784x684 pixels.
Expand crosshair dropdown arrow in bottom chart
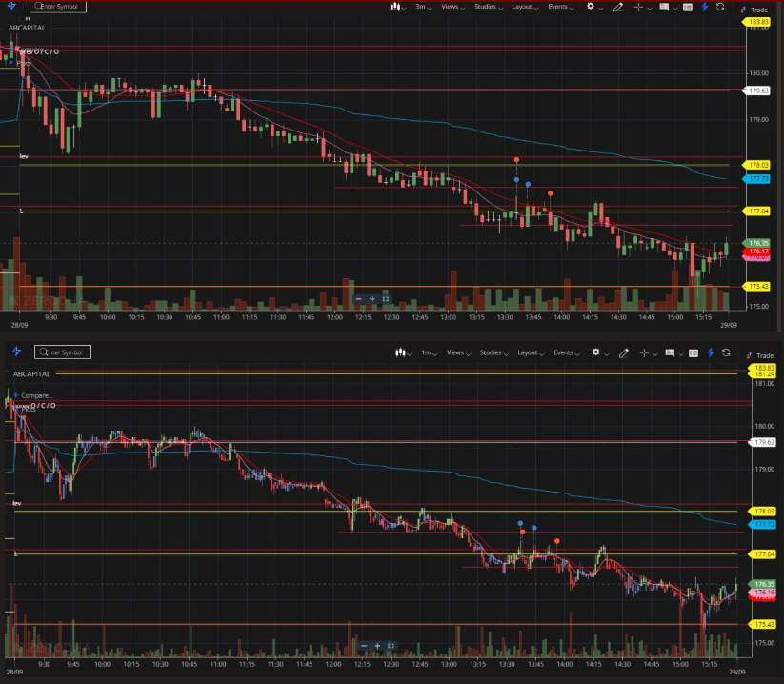pyautogui.click(x=655, y=354)
